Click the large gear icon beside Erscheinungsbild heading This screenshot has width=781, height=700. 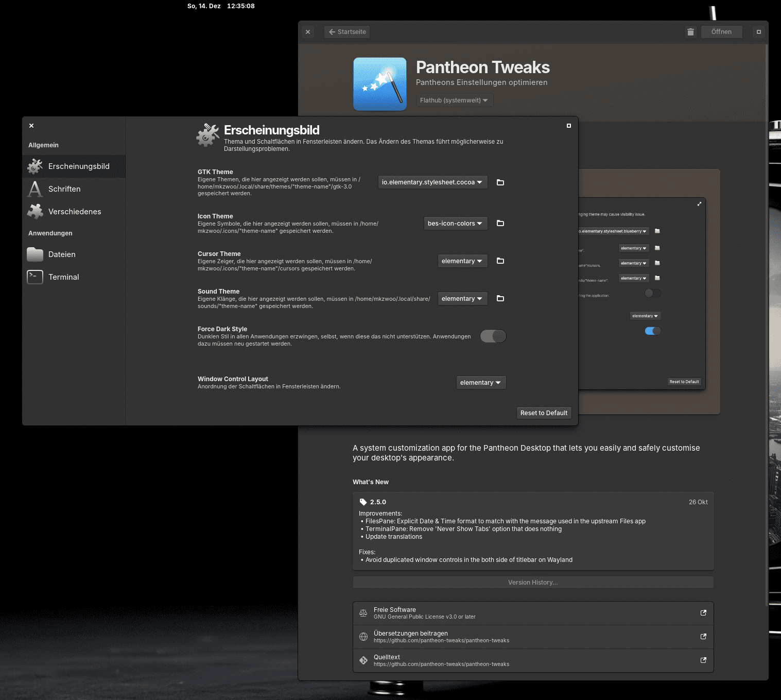pos(208,135)
